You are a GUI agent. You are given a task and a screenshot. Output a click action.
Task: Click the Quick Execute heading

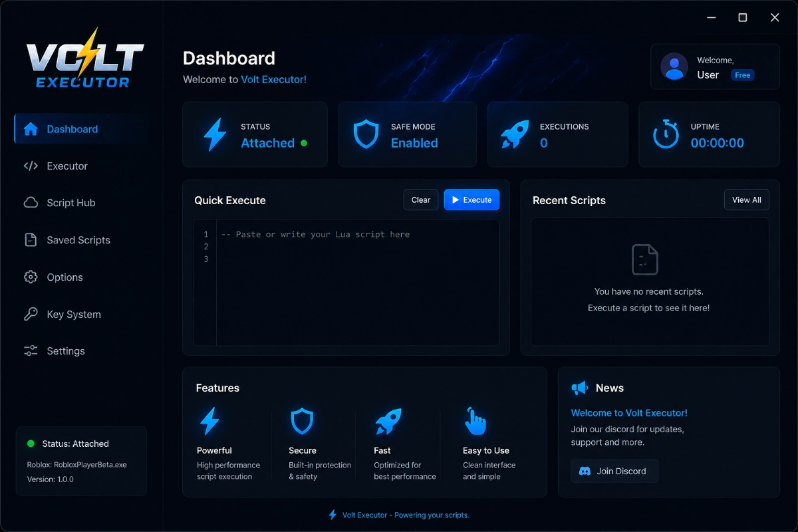[x=230, y=200]
